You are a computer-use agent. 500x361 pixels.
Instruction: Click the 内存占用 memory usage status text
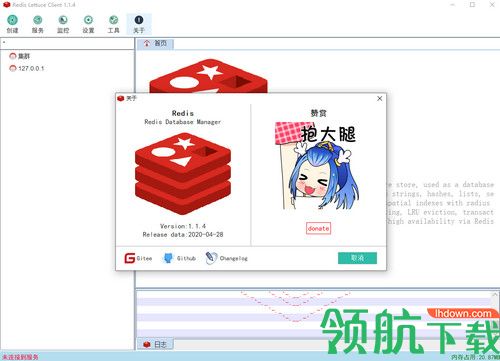475,357
